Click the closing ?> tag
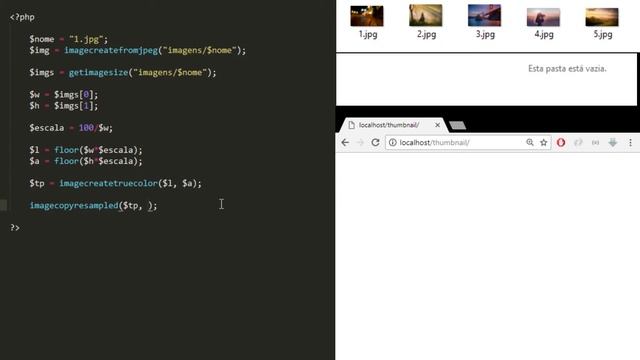The height and width of the screenshot is (360, 640). [15, 228]
